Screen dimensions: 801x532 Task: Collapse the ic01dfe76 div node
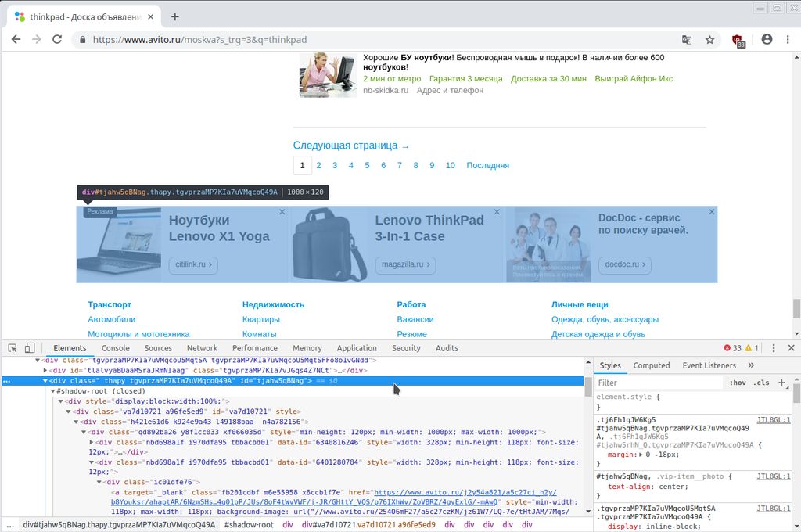pyautogui.click(x=99, y=482)
